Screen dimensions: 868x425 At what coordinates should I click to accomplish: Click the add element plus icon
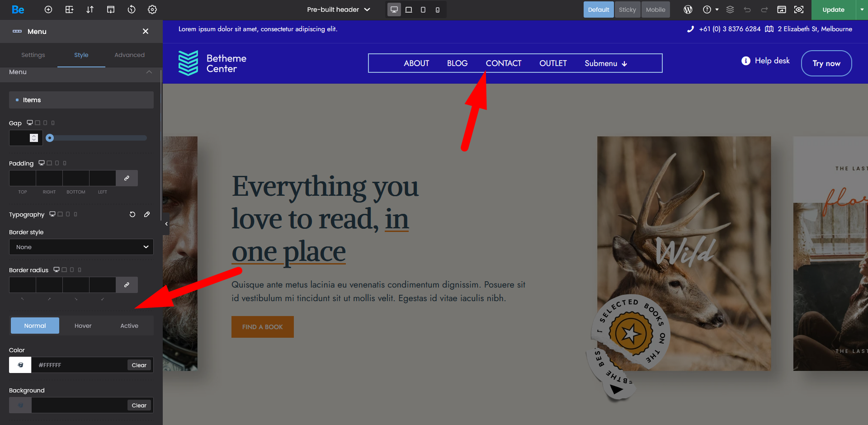click(48, 9)
